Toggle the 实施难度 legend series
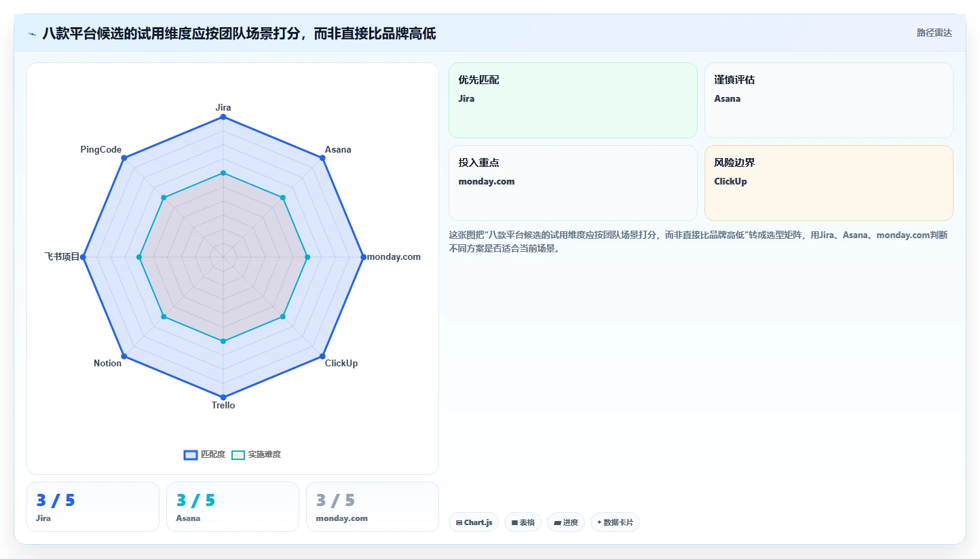Screen dimensions: 980x559 tap(256, 455)
